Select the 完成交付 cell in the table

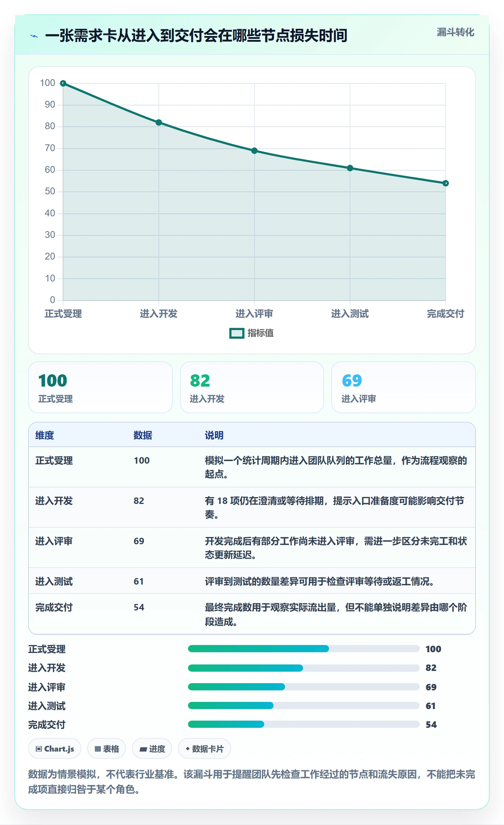[x=54, y=608]
